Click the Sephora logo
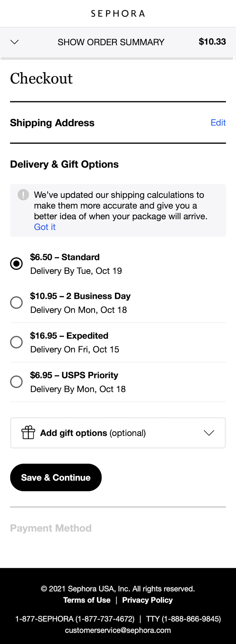The width and height of the screenshot is (236, 644). point(118,13)
